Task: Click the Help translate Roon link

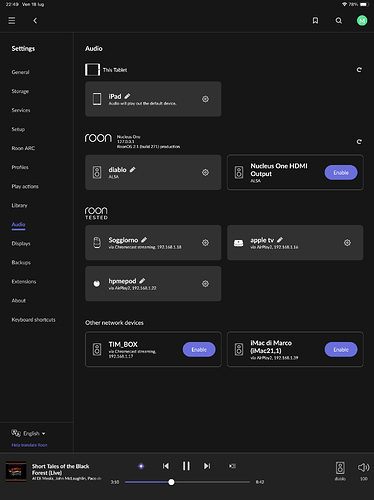Action: coord(29,445)
